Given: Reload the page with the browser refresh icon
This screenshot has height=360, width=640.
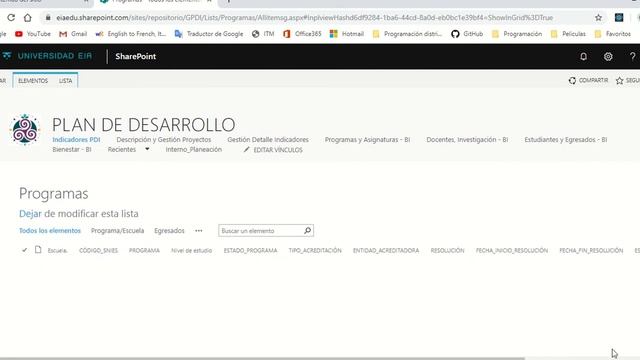Looking at the screenshot, I should click(x=11, y=18).
